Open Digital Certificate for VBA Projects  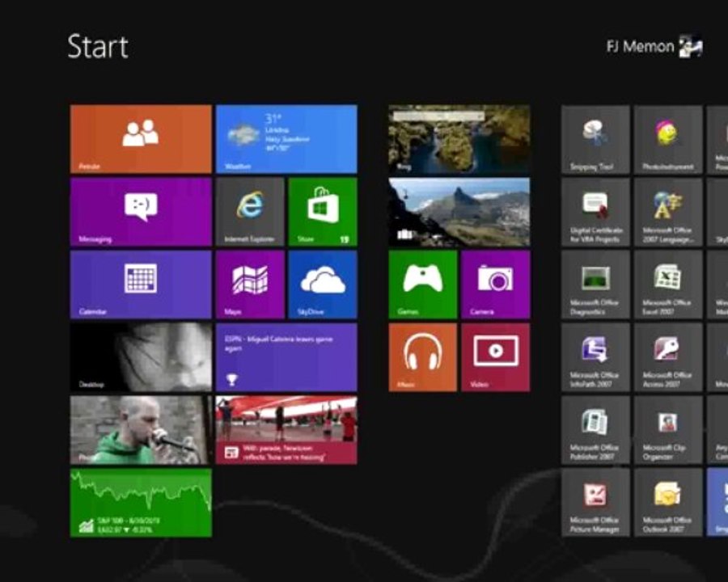pyautogui.click(x=595, y=212)
